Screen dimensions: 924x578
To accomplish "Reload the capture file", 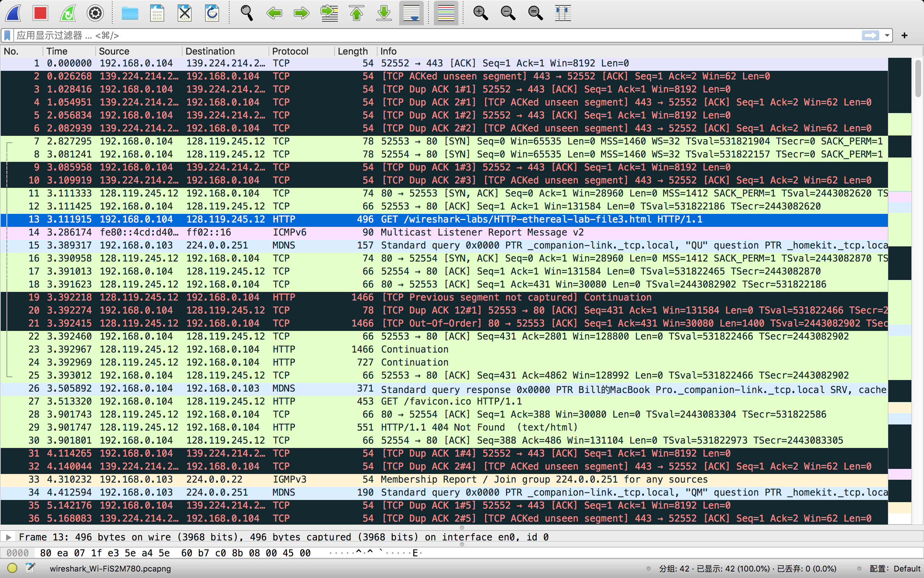I will (x=212, y=13).
